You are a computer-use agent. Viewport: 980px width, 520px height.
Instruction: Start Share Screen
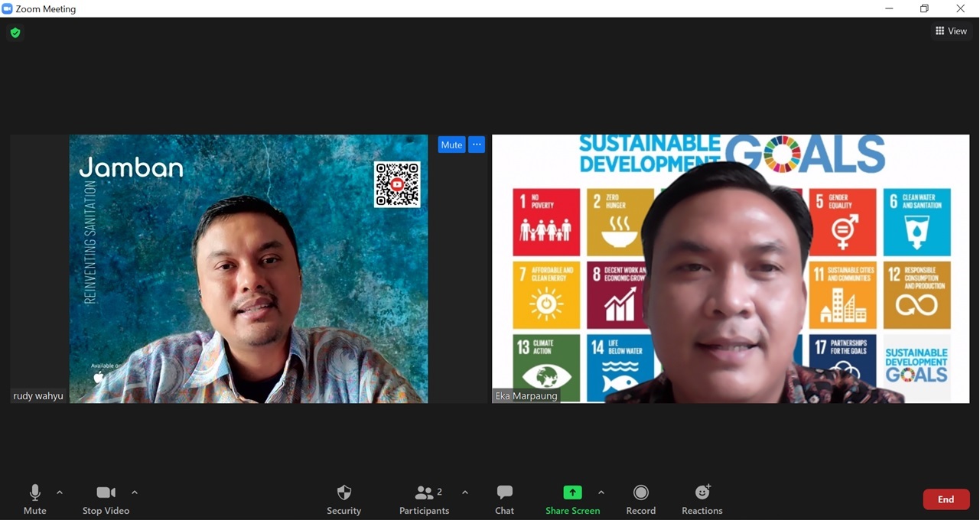[x=572, y=500]
